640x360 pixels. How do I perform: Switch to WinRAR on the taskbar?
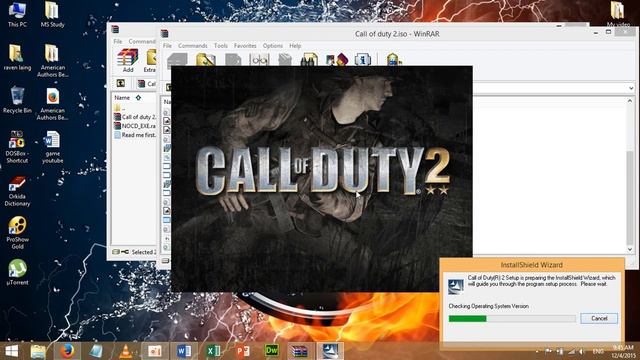pos(300,351)
